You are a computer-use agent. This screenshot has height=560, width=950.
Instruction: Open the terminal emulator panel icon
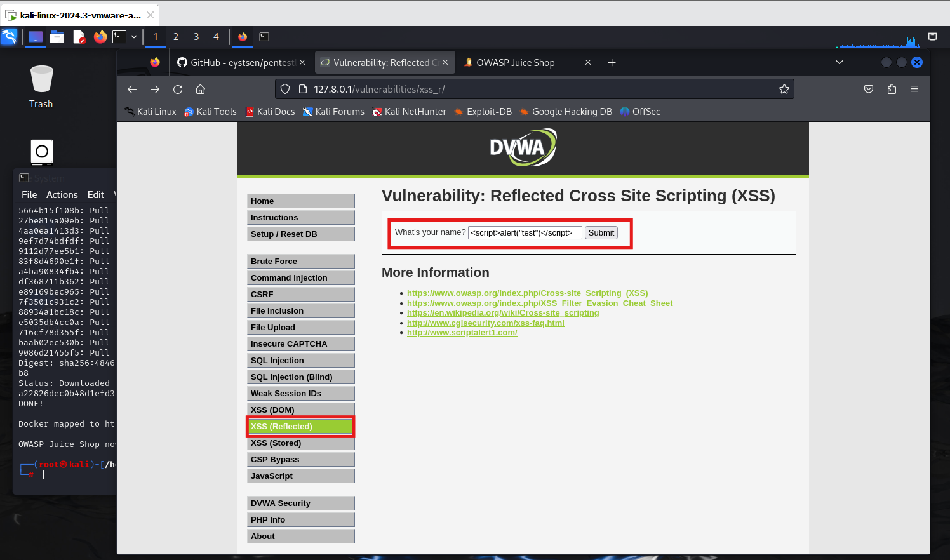point(119,37)
